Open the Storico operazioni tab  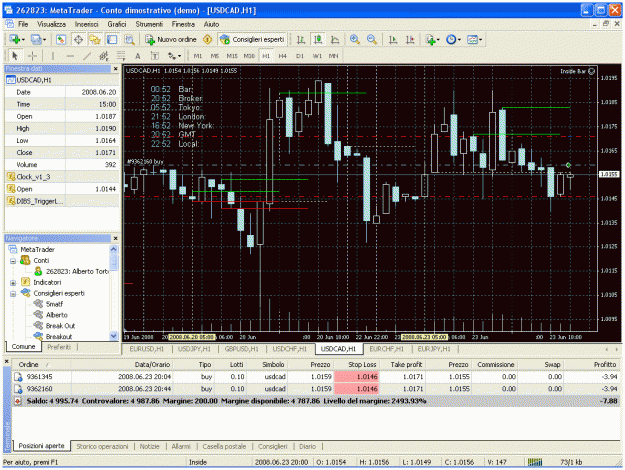click(102, 446)
